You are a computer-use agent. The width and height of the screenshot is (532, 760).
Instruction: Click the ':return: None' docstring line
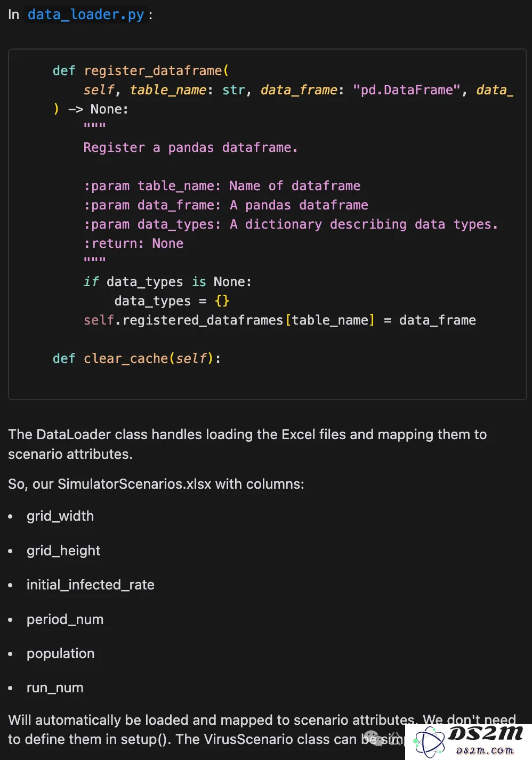[x=133, y=244]
